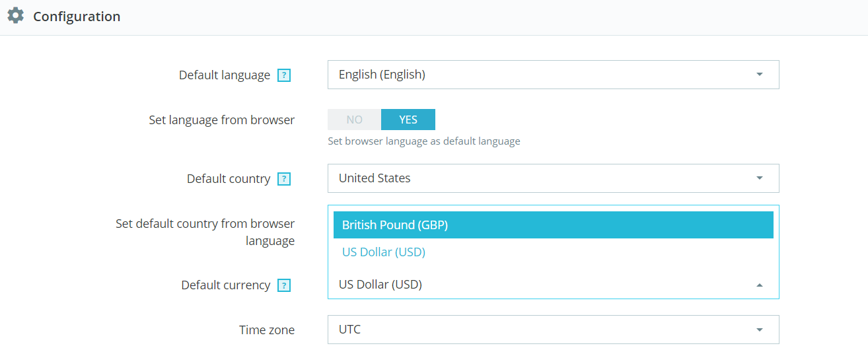The height and width of the screenshot is (354, 868).
Task: Enable YES for Set language from browser
Action: click(408, 120)
